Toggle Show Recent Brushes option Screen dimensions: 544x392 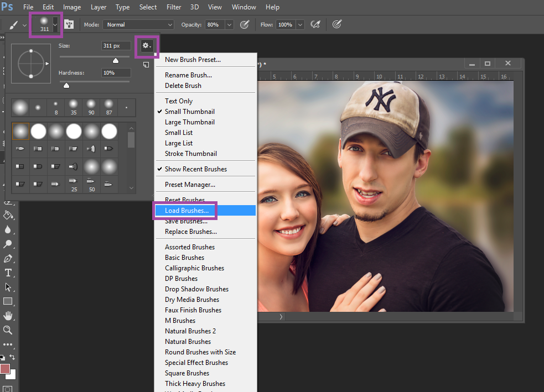[195, 169]
